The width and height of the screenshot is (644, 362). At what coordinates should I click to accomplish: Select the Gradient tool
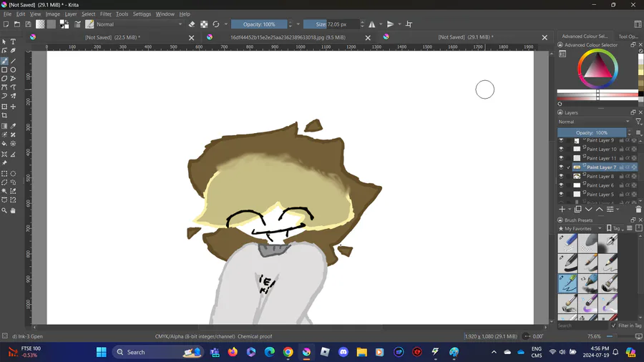4,126
